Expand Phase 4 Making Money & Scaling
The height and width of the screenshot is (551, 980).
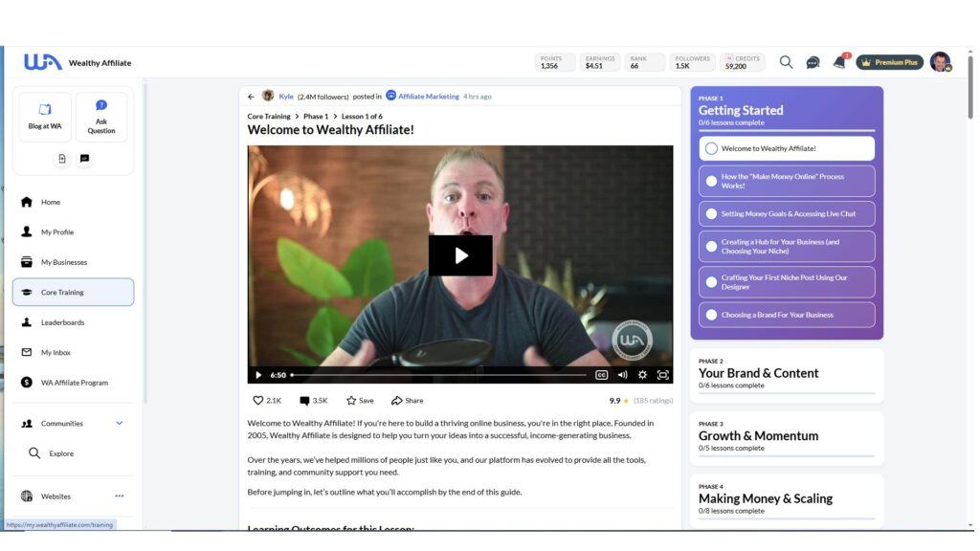[787, 501]
